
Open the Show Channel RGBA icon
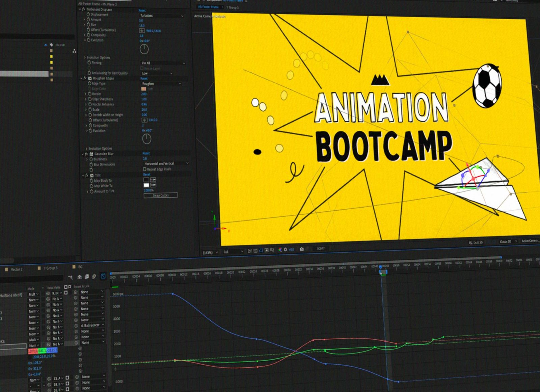[280, 250]
